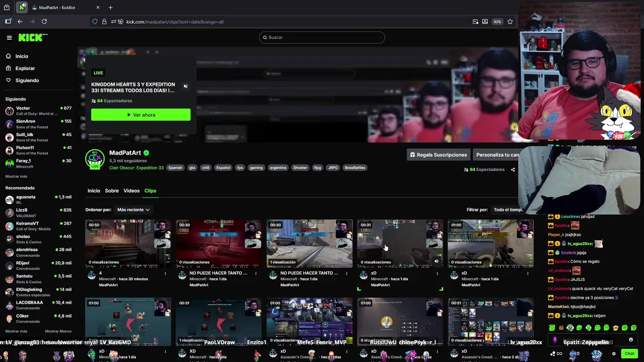Go to Inicio in sidebar
644x362 pixels.
[x=22, y=56]
